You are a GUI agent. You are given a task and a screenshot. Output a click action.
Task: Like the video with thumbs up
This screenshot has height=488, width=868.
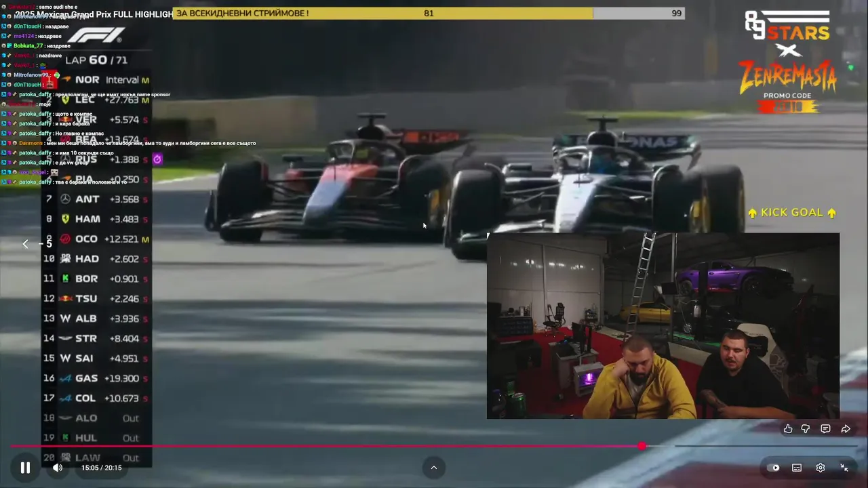click(x=788, y=428)
